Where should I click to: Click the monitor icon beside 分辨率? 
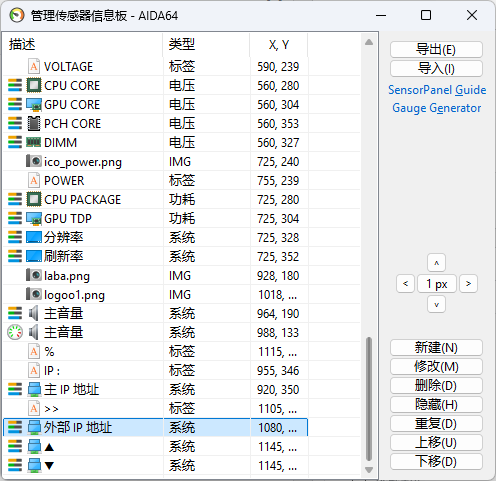click(x=34, y=237)
